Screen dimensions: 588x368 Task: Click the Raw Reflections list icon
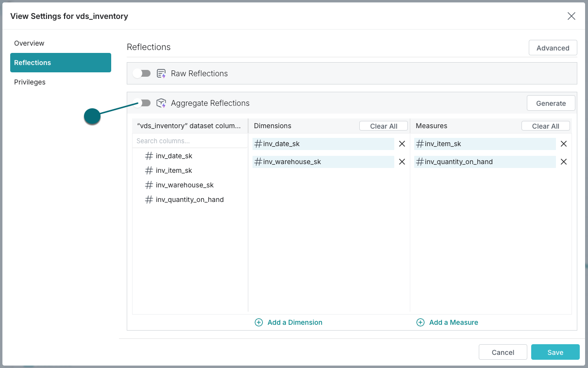coord(161,73)
